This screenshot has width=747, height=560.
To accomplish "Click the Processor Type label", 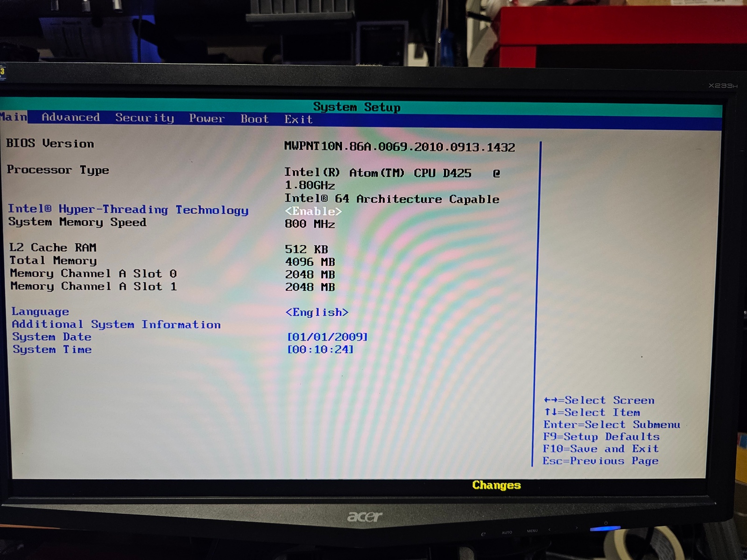I will pos(58,170).
